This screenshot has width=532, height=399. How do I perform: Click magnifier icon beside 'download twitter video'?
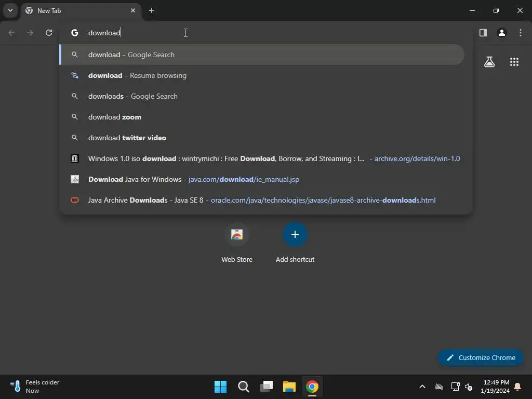tap(75, 138)
